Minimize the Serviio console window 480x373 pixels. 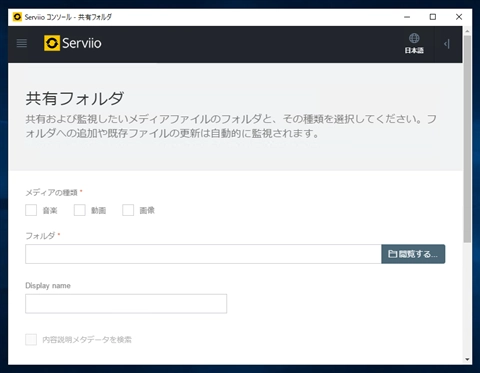(407, 17)
